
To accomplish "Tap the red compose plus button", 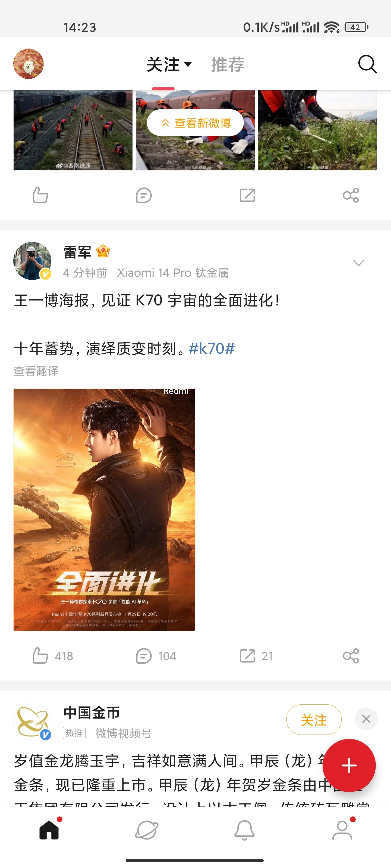I will point(349,765).
